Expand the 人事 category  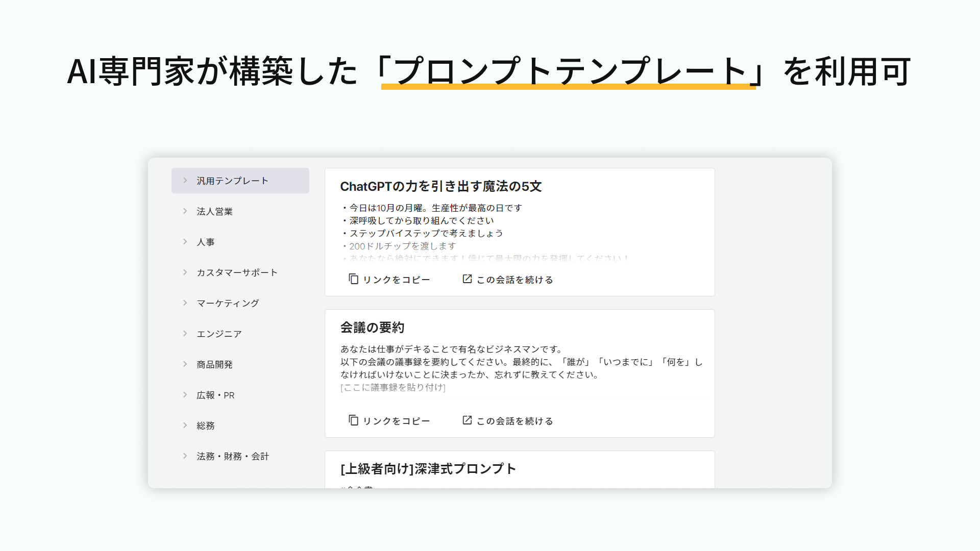(206, 241)
